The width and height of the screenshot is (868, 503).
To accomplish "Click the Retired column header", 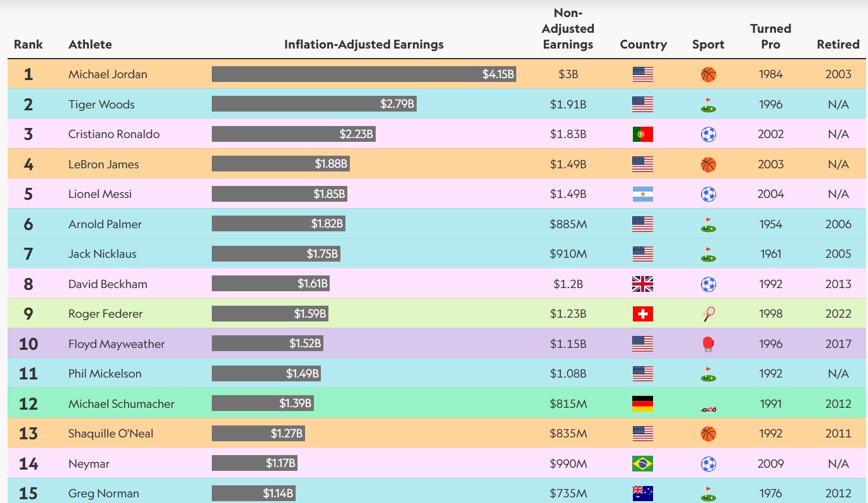I will click(x=838, y=45).
